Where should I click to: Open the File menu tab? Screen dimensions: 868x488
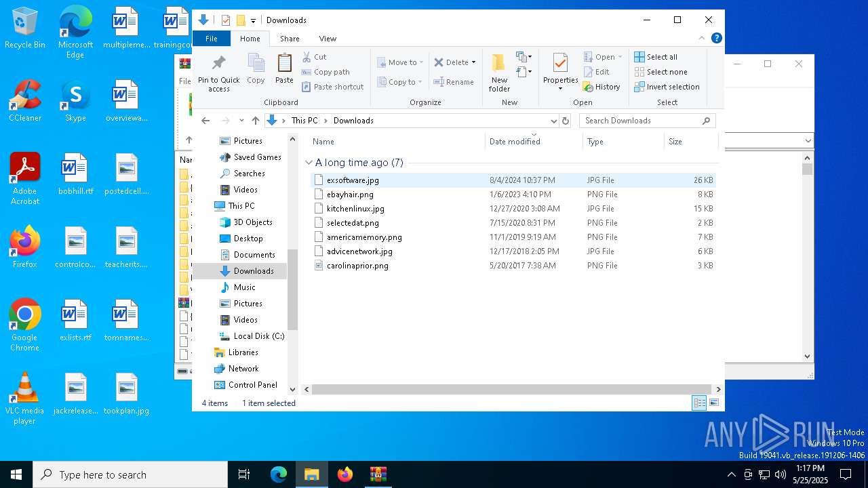tap(212, 39)
